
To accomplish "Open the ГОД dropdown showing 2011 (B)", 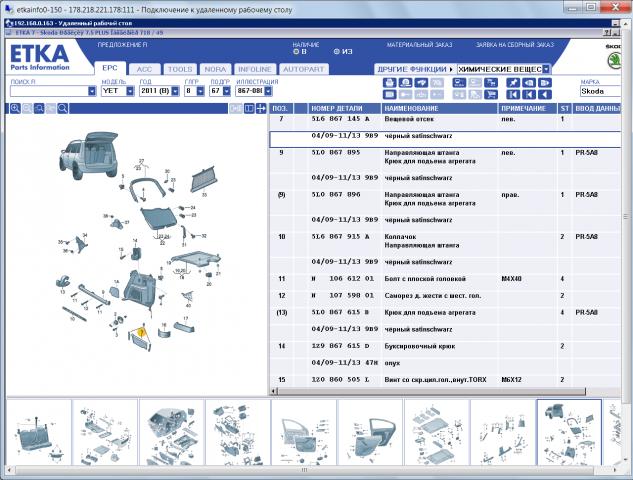I will pyautogui.click(x=175, y=91).
